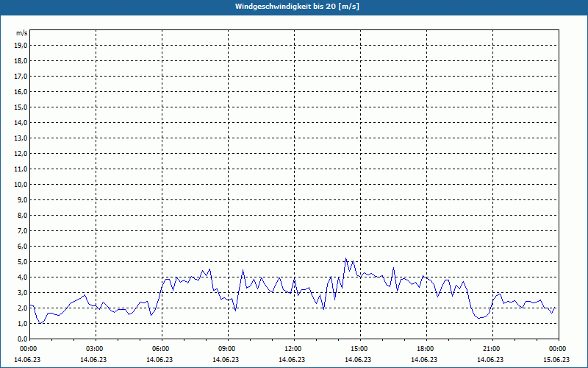Click the 12,0 y-axis value

(21, 154)
